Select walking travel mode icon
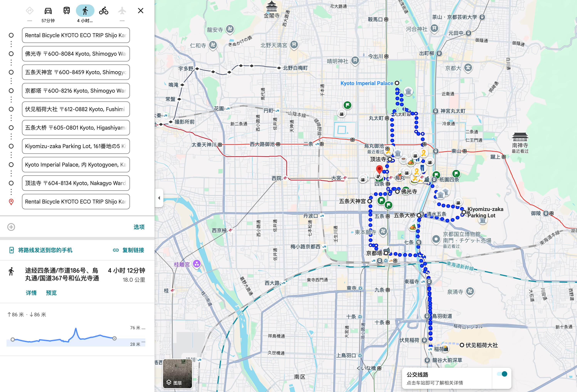This screenshot has width=577, height=392. pos(85,11)
